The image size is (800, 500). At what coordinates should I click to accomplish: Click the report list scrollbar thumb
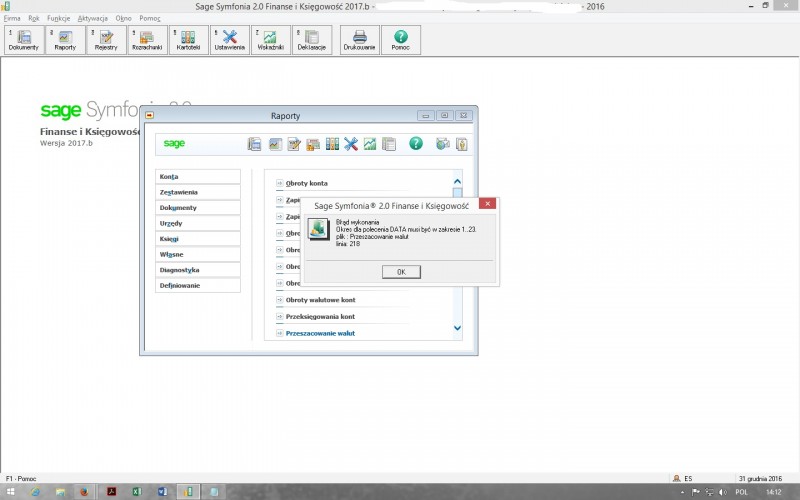tap(457, 193)
